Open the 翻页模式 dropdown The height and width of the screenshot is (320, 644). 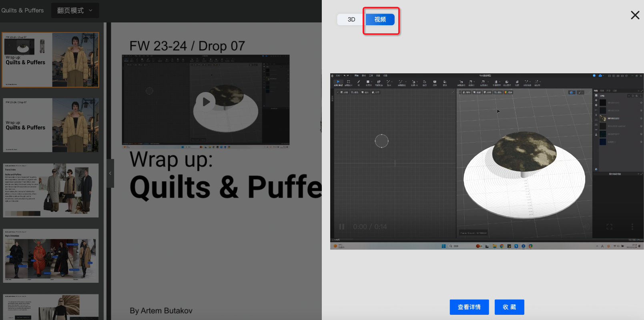75,10
